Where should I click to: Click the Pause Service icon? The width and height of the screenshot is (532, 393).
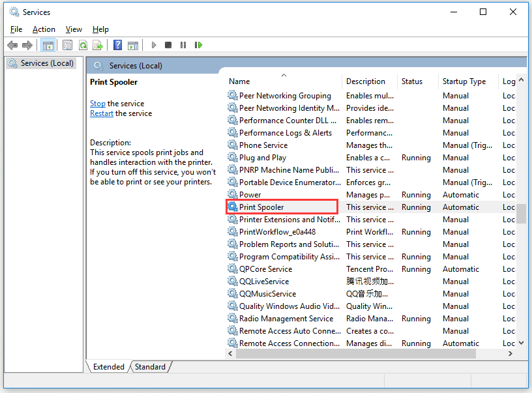[183, 45]
